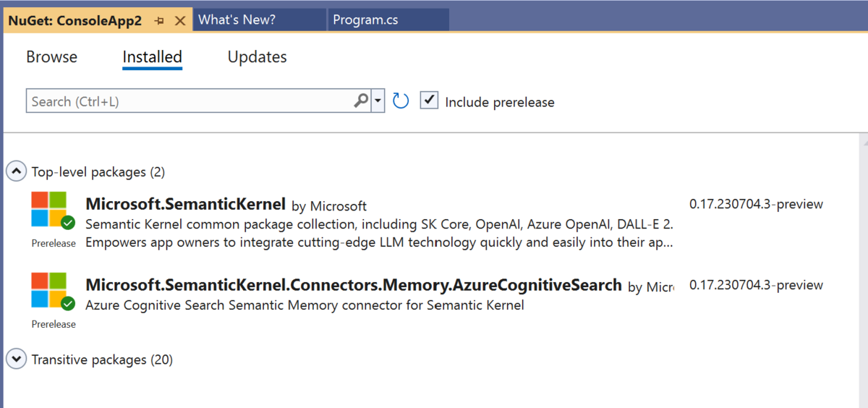Viewport: 868px width, 408px height.
Task: Click the AzureCognitiveSearch connector package logo
Action: (x=49, y=291)
